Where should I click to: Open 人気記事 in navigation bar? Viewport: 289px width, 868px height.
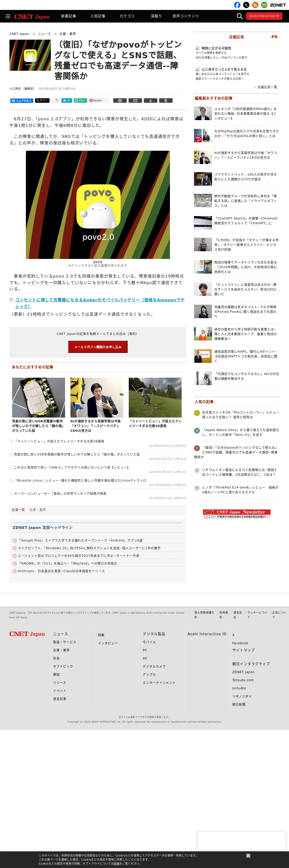point(97,16)
